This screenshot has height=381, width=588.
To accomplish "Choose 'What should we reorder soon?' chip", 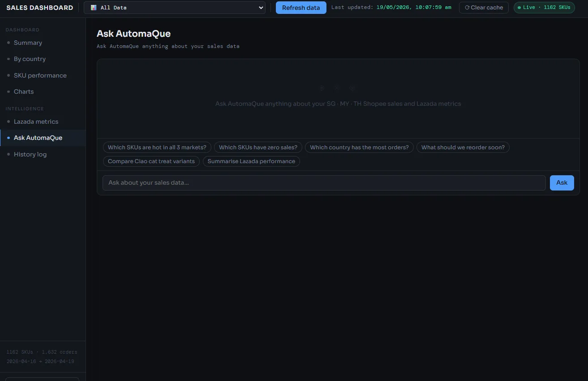I will tap(463, 147).
